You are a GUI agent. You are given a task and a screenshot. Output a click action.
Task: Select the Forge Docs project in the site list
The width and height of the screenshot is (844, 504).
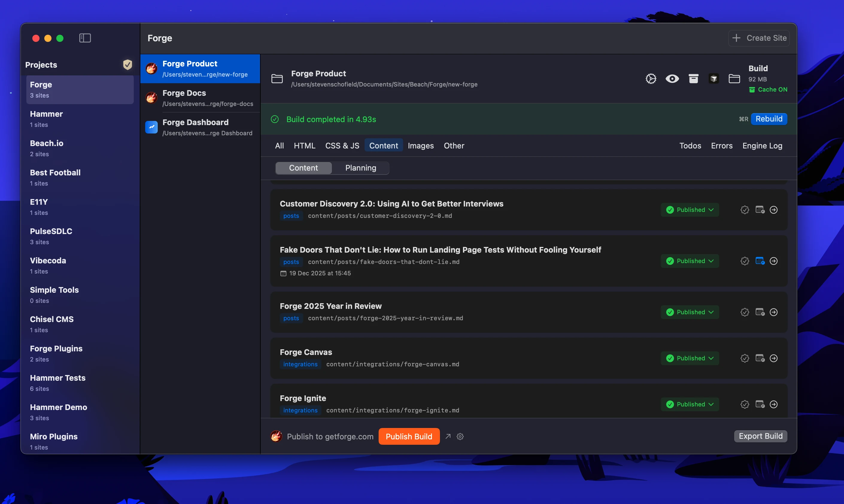201,98
